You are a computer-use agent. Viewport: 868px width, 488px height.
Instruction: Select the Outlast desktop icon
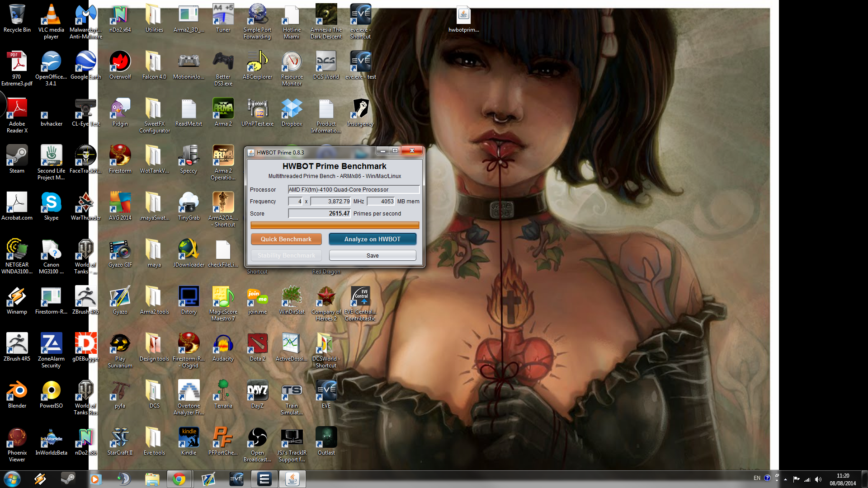[x=326, y=441]
